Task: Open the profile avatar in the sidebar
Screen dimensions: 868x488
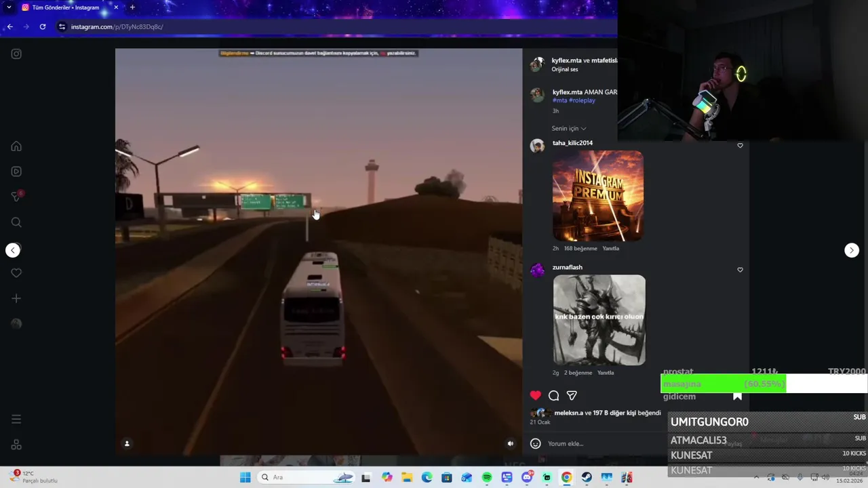Action: pyautogui.click(x=16, y=324)
